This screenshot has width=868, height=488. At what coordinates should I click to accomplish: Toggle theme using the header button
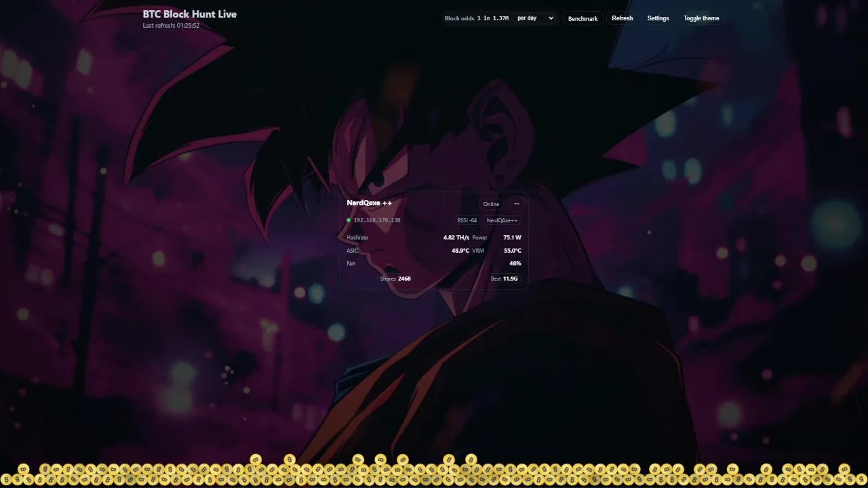coord(701,18)
